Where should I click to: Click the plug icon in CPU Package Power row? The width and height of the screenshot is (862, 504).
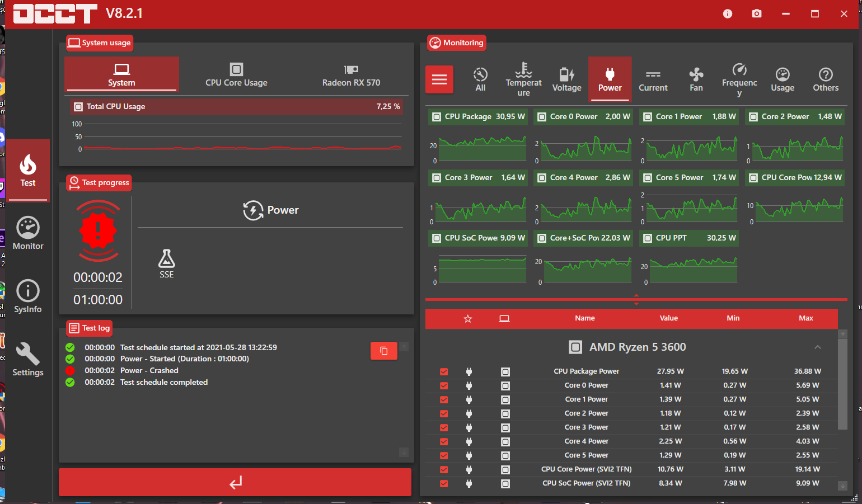(x=469, y=371)
